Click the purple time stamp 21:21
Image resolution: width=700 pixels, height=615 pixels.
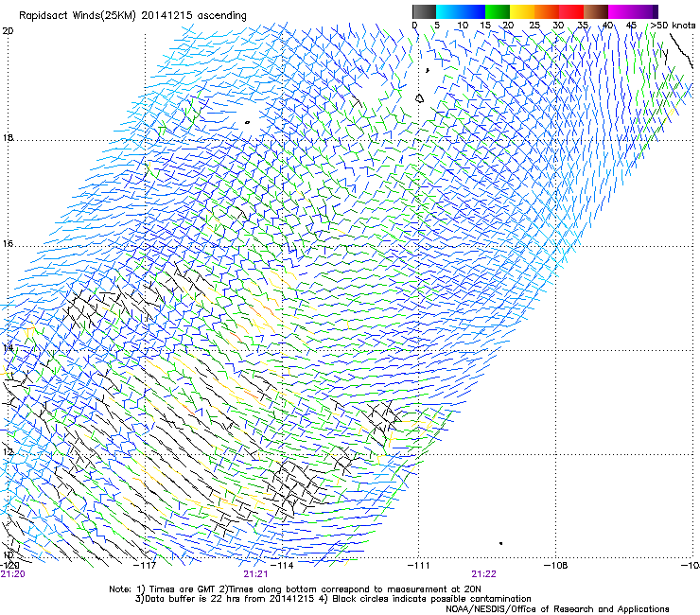point(255,574)
